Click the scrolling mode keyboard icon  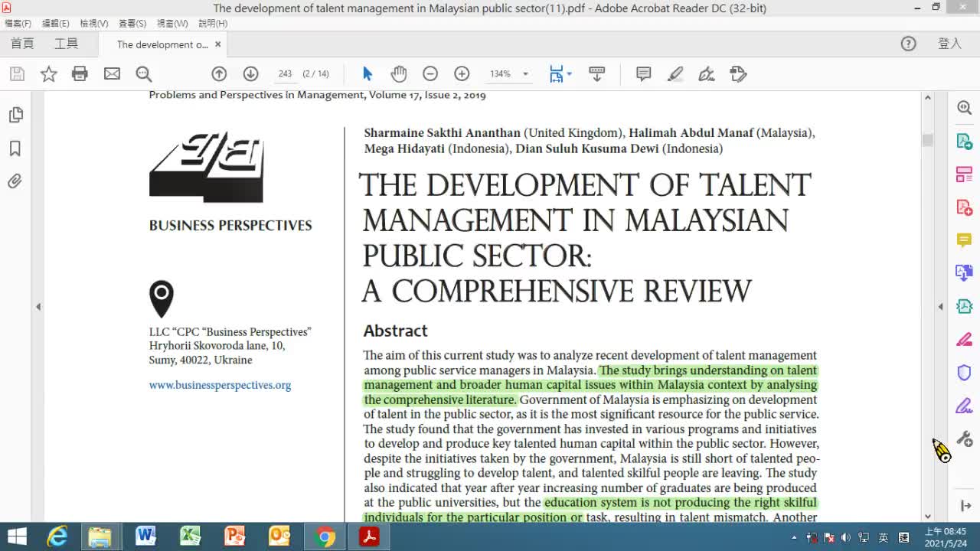click(x=596, y=73)
